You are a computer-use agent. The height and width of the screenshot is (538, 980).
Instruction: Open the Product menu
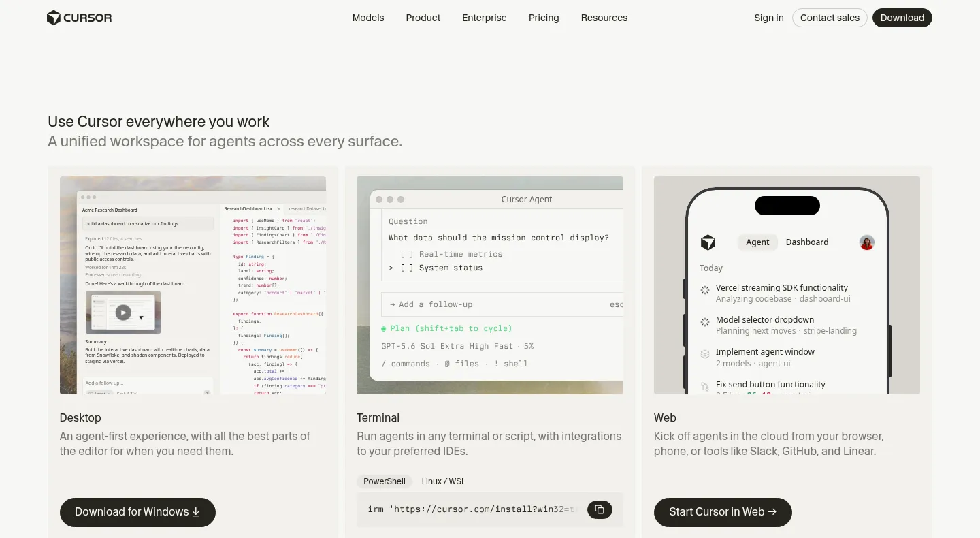[x=423, y=18]
